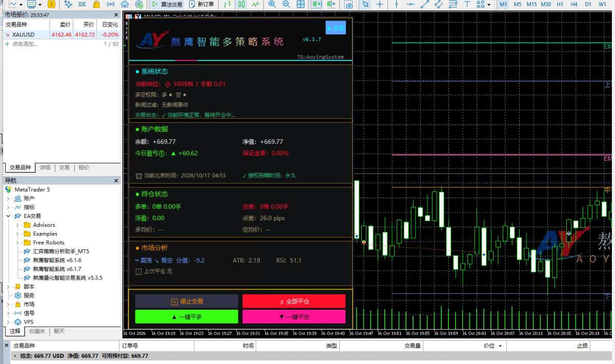Expand the Free Robots folder
Image resolution: width=615 pixels, height=364 pixels.
pyautogui.click(x=17, y=242)
